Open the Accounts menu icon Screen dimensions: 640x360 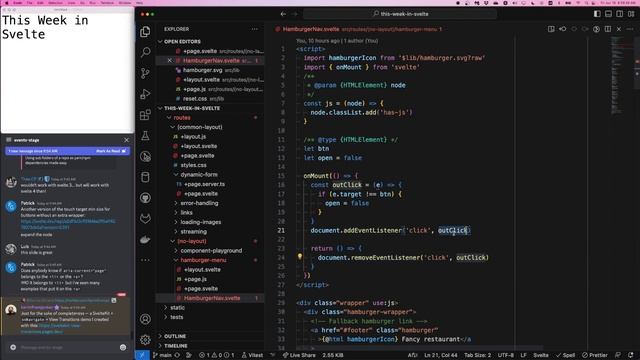pos(145,319)
